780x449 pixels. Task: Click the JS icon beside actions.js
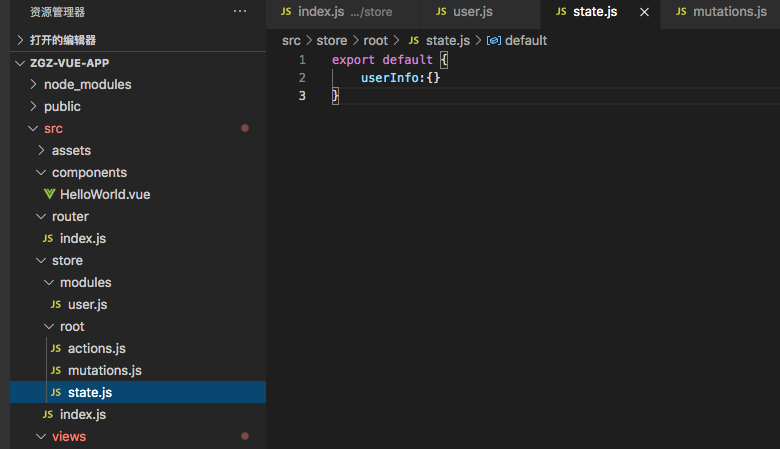pyautogui.click(x=56, y=348)
